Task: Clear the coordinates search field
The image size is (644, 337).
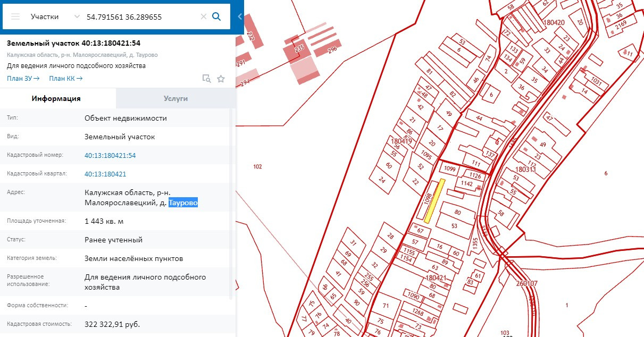Action: (x=203, y=16)
